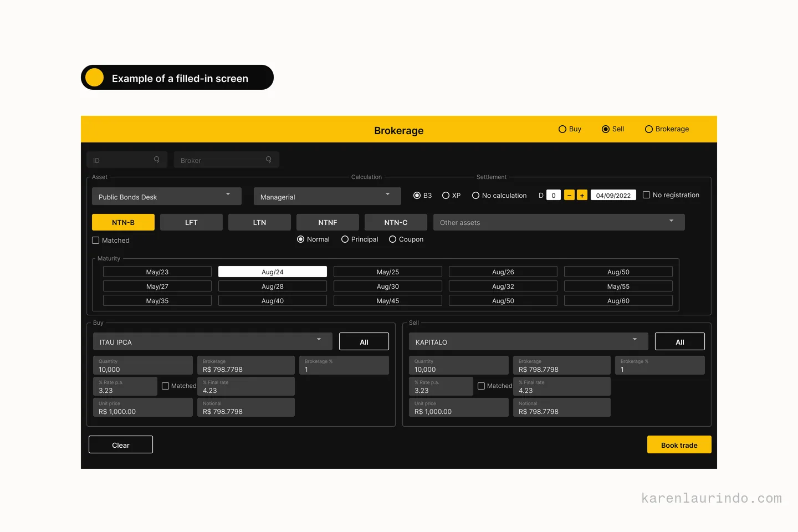Click the D offset value field
Screen dimensions: 798x532
(x=554, y=195)
